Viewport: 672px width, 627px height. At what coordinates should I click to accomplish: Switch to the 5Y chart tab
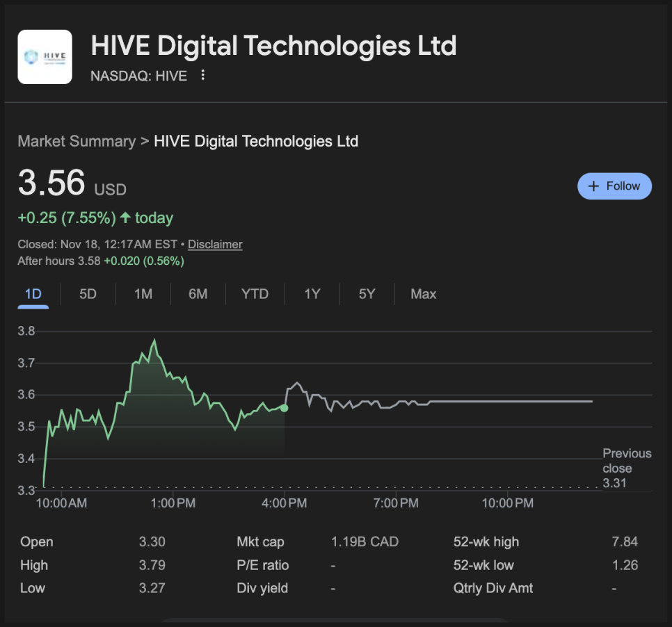click(x=367, y=294)
